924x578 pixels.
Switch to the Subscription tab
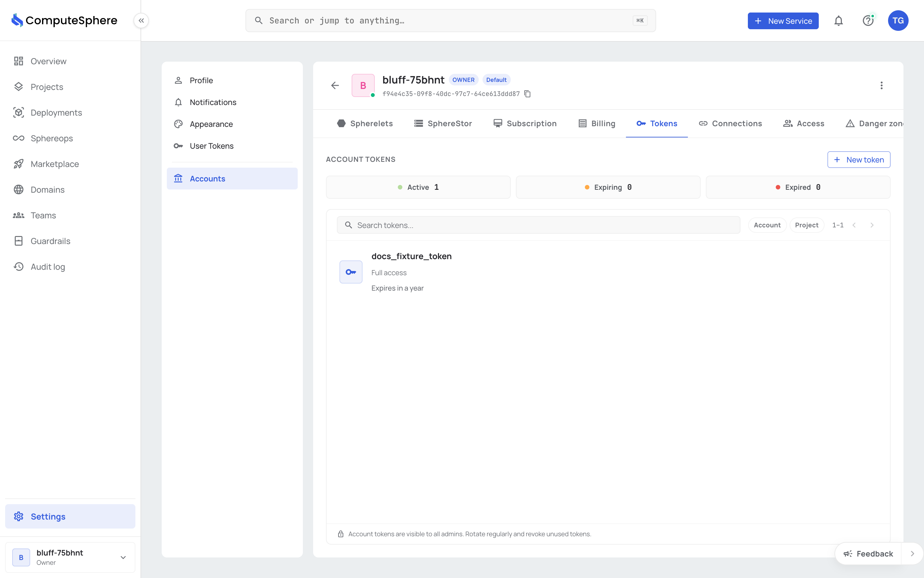pos(525,124)
